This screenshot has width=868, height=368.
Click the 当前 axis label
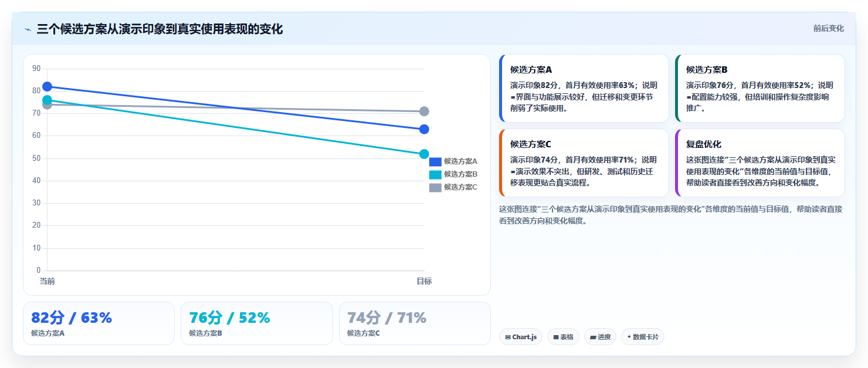[x=47, y=281]
